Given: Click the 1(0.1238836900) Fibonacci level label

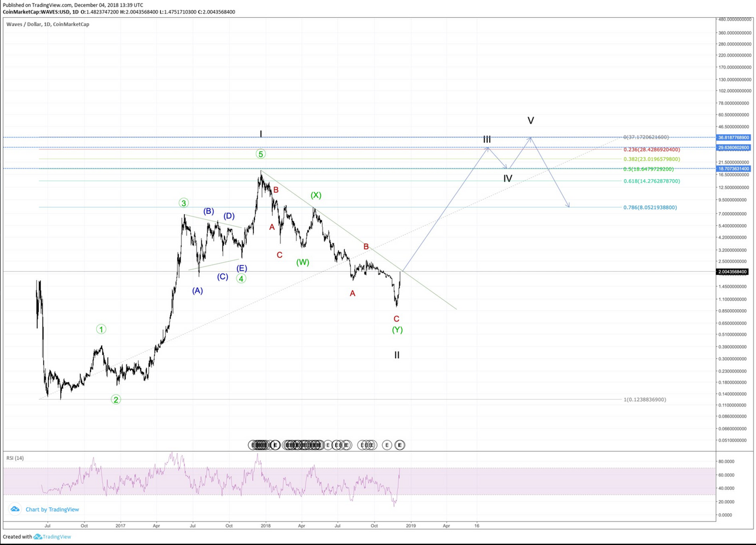Looking at the screenshot, I should (x=645, y=400).
